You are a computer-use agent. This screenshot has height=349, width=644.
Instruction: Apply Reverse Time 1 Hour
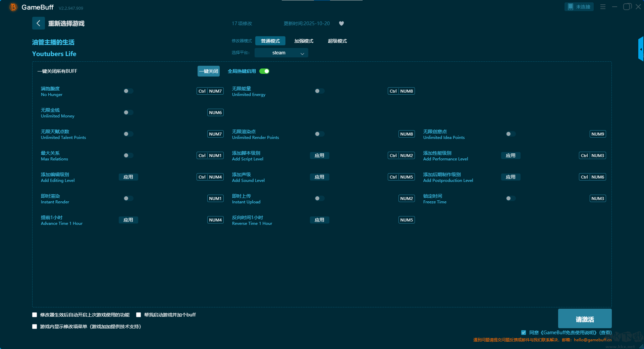pyautogui.click(x=319, y=220)
